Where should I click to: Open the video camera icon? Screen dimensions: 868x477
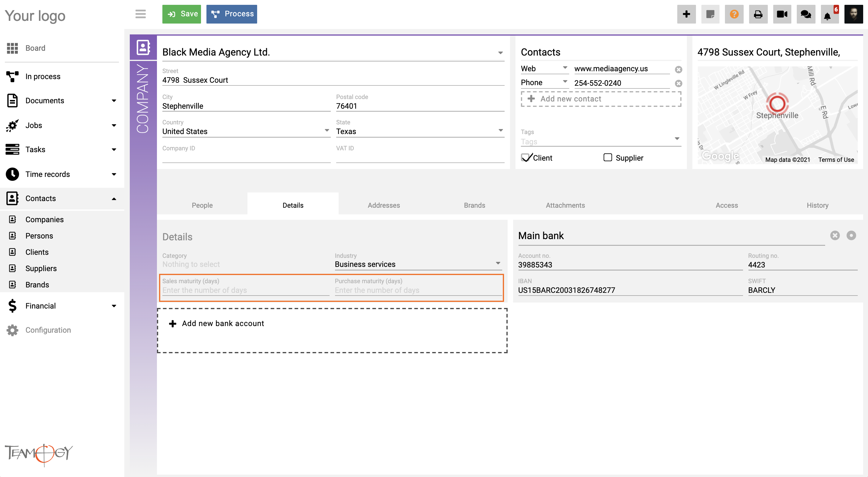[x=782, y=14]
